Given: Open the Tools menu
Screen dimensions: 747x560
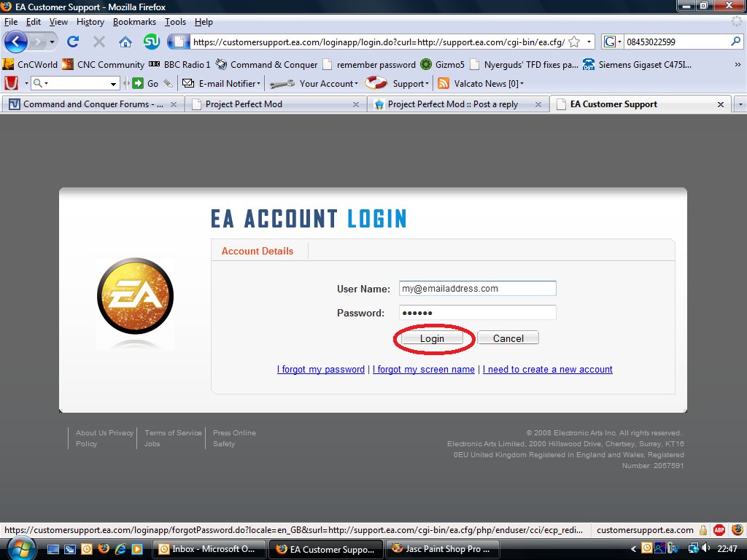Looking at the screenshot, I should [175, 22].
